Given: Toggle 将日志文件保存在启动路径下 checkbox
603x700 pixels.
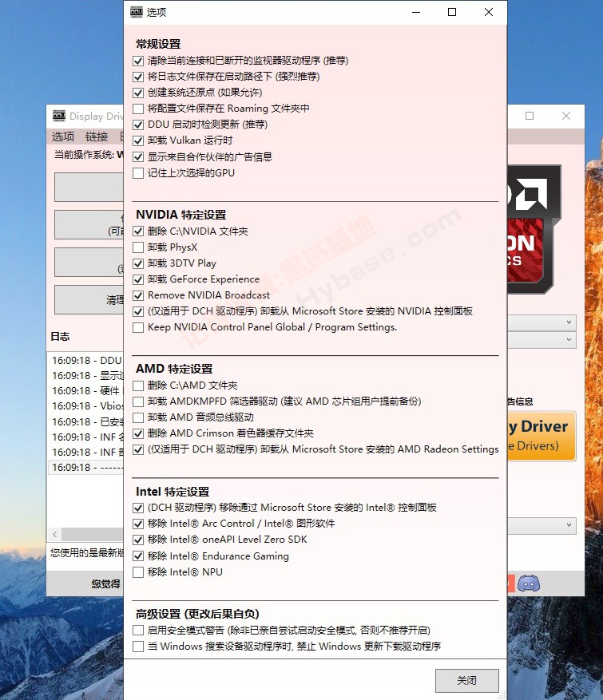Looking at the screenshot, I should pyautogui.click(x=138, y=77).
